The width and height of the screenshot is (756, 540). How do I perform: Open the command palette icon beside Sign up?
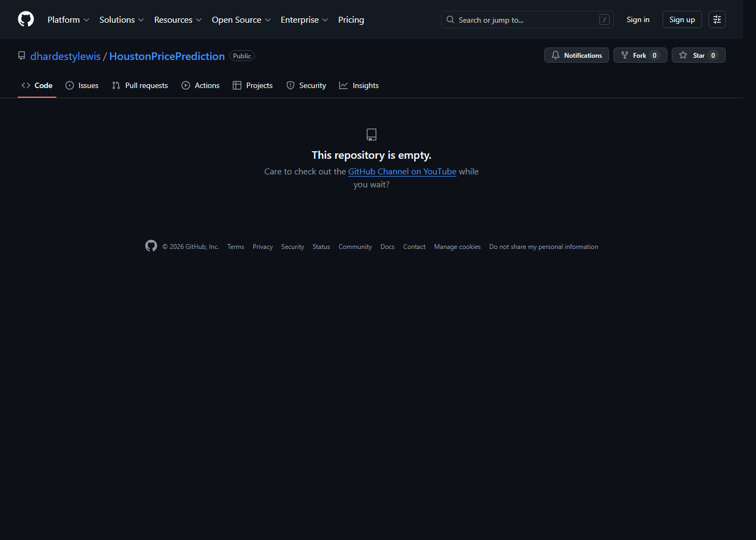pyautogui.click(x=717, y=19)
